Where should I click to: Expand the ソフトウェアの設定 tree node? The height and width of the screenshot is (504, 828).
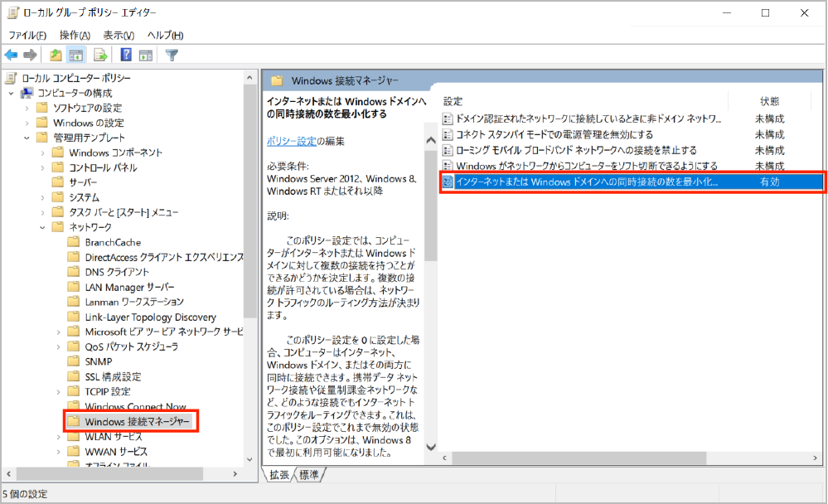point(27,108)
